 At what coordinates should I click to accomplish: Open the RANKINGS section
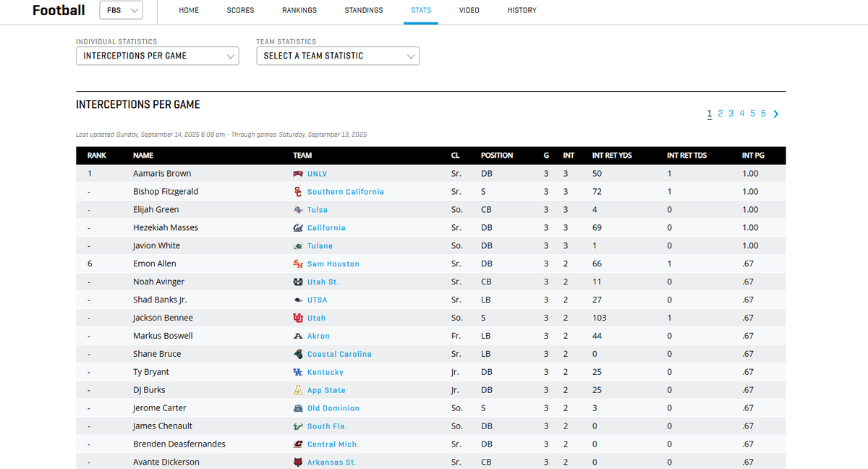pyautogui.click(x=299, y=10)
